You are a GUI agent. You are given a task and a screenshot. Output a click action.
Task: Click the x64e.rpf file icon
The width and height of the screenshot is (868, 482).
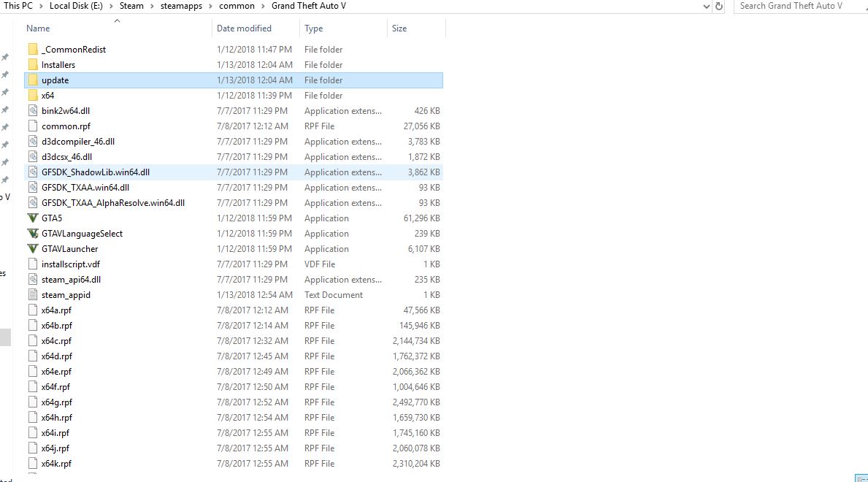(x=33, y=372)
